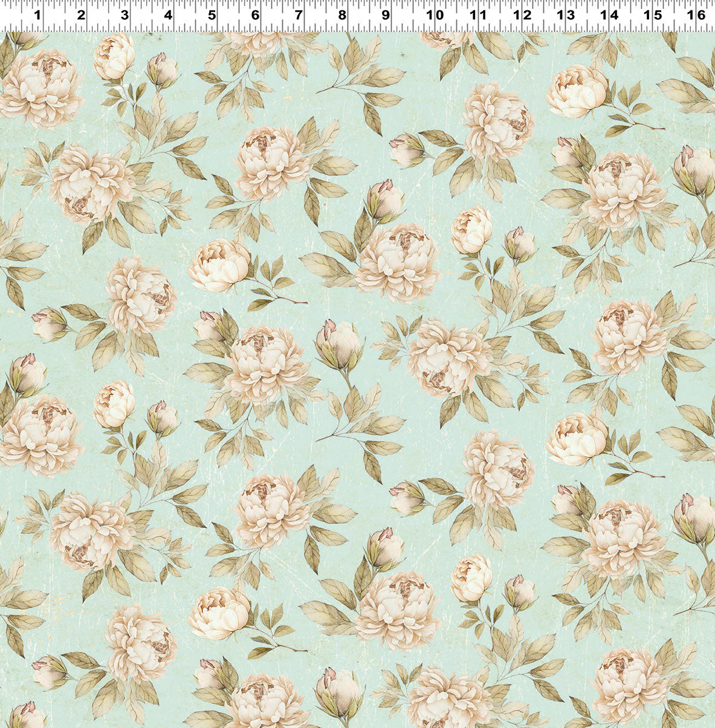
Task: Click the ruler's number 5 label
Action: [x=212, y=14]
